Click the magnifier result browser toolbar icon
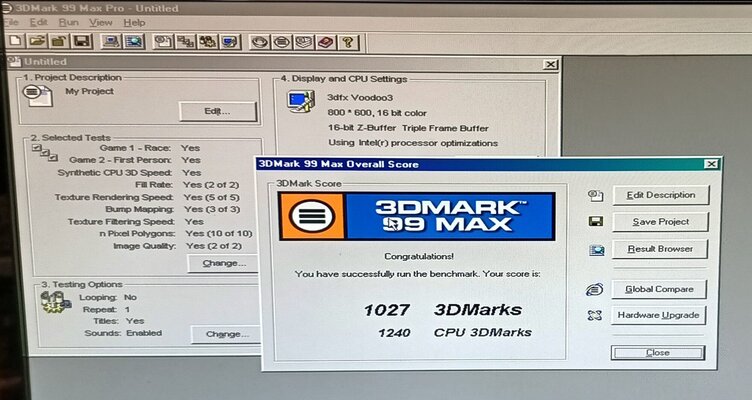This screenshot has width=752, height=400. 133,41
